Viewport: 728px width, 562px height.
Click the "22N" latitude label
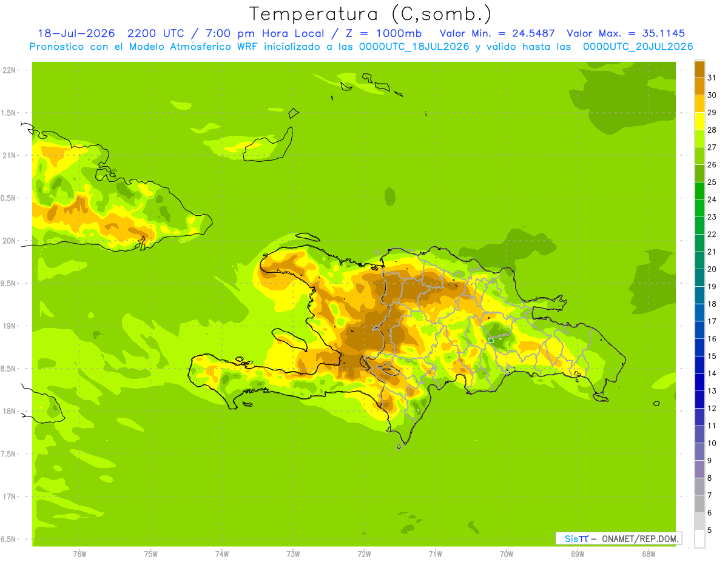point(10,70)
